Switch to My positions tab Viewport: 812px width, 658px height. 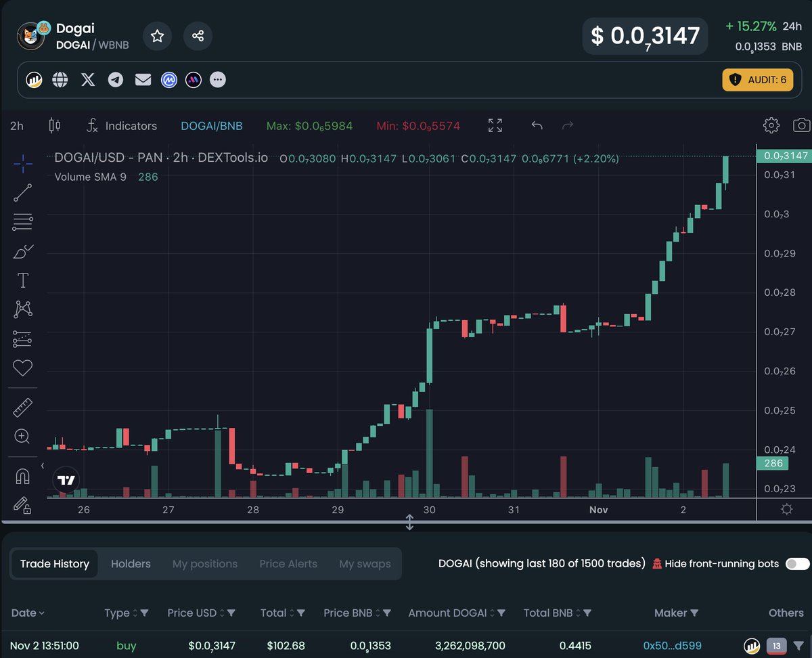click(205, 564)
